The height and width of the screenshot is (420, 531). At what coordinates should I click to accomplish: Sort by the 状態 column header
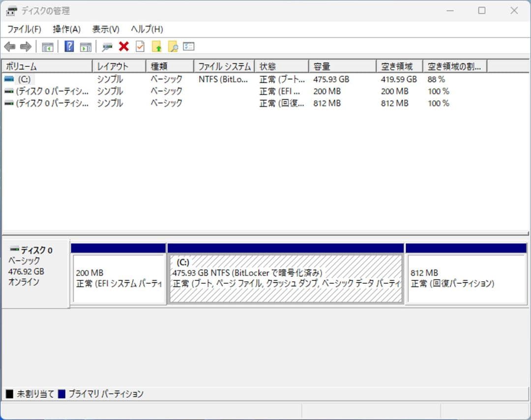(282, 66)
